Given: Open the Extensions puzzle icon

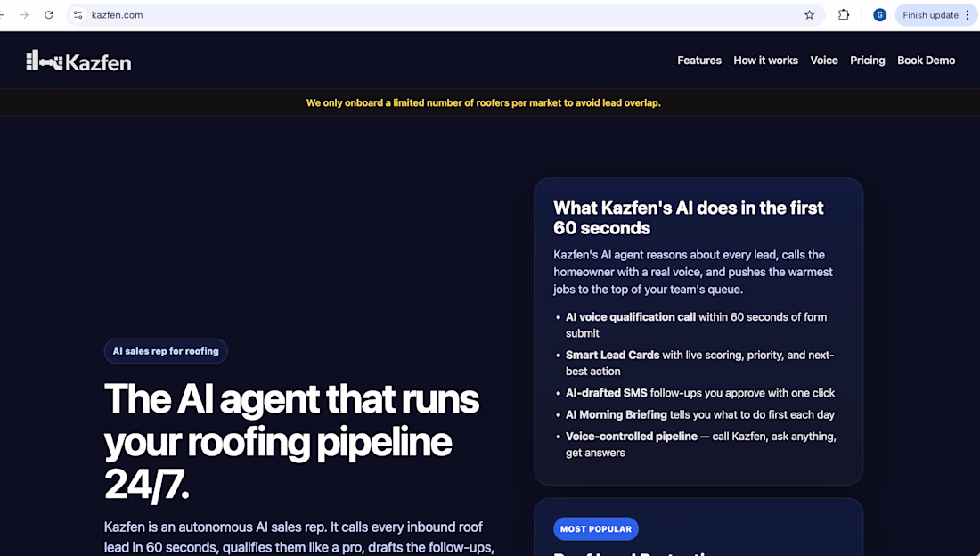Looking at the screenshot, I should point(844,15).
